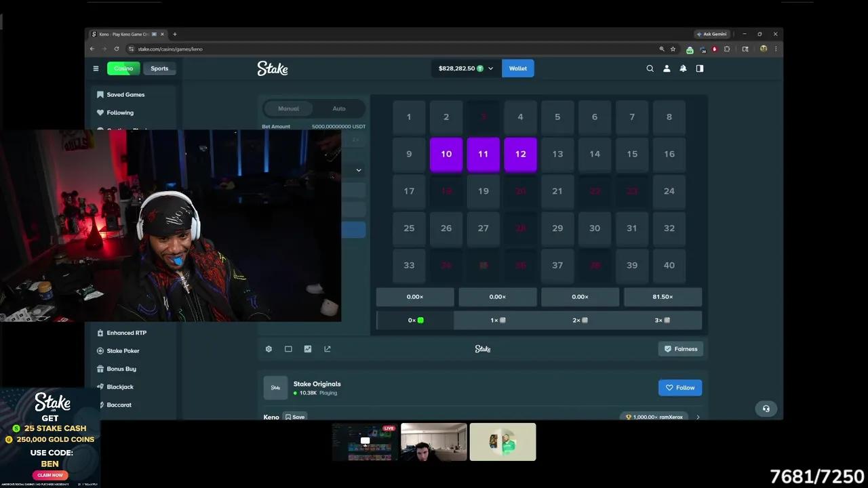Viewport: 868px width, 488px height.
Task: Select Keno number 8
Action: pos(669,117)
